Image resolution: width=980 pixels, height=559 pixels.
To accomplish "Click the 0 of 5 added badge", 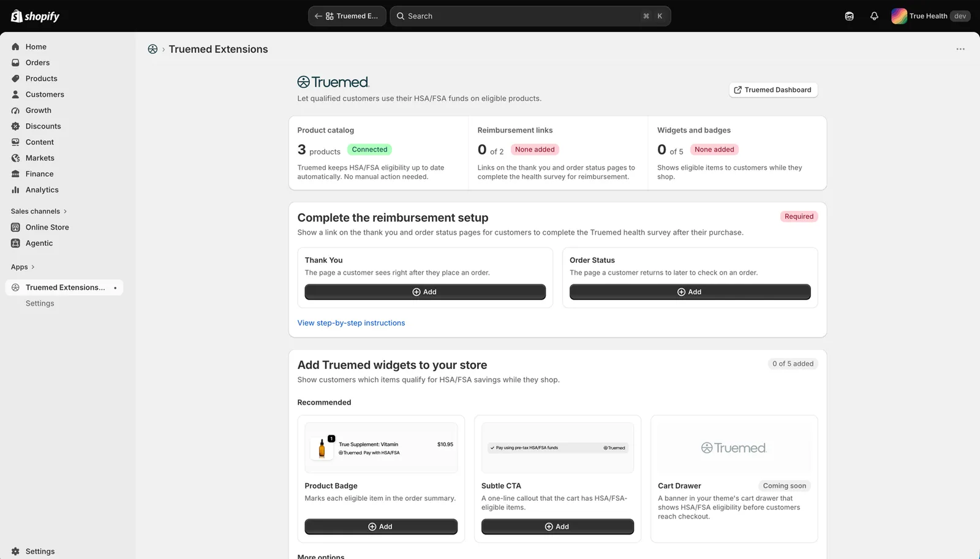I will pos(793,363).
